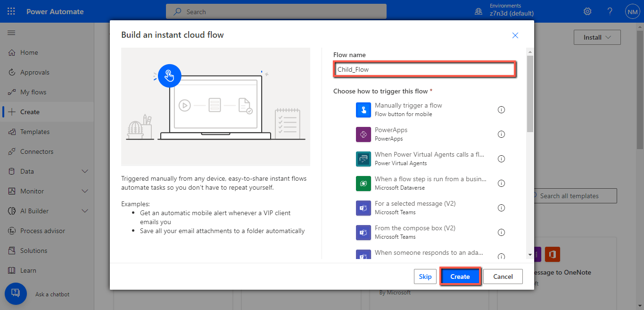Click the Create button
644x310 pixels.
pos(460,276)
